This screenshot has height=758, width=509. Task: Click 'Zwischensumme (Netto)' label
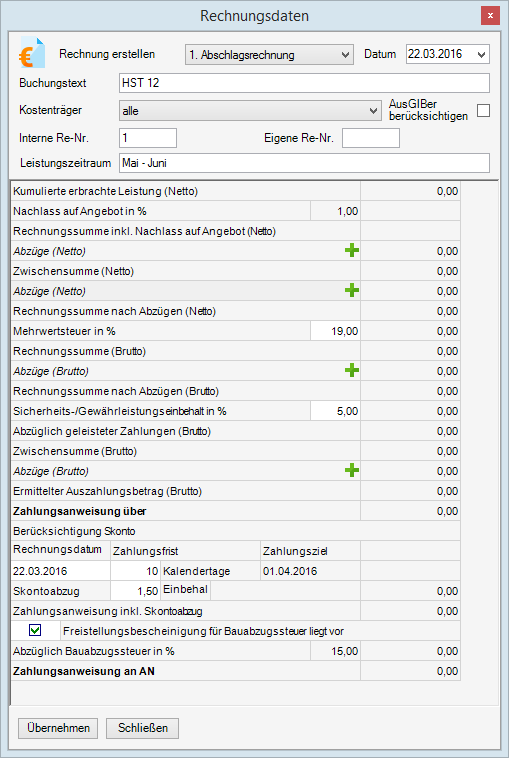(73, 271)
